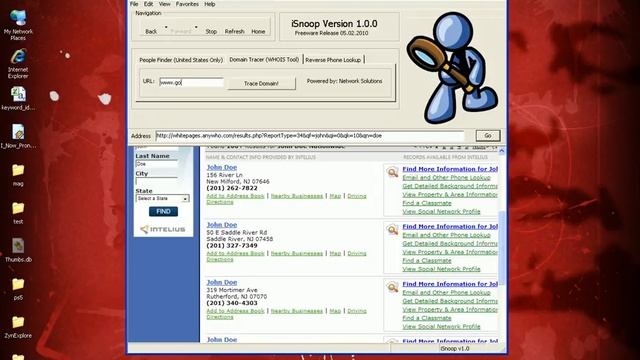
Task: Open the Help menu
Action: coord(209,4)
